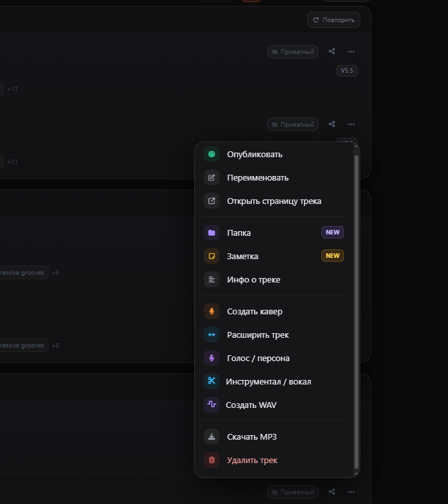The height and width of the screenshot is (504, 448).
Task: Click the download icon for Скачать MP3
Action: (x=212, y=437)
